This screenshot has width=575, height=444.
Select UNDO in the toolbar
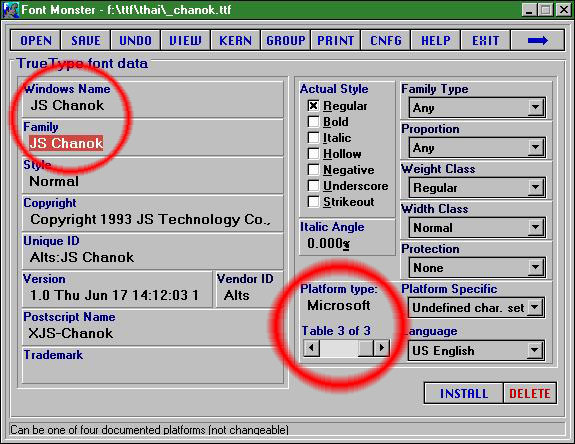pyautogui.click(x=135, y=40)
